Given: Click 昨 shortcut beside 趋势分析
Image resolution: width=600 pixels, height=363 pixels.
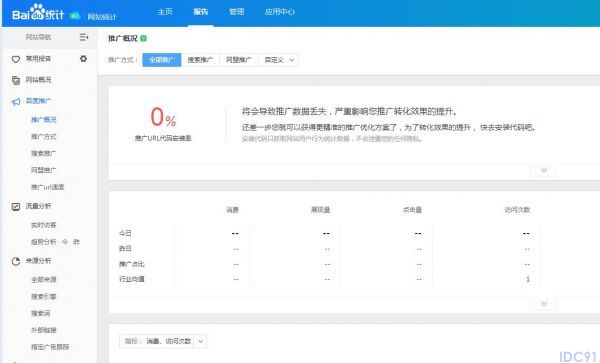Looking at the screenshot, I should click(x=77, y=242).
